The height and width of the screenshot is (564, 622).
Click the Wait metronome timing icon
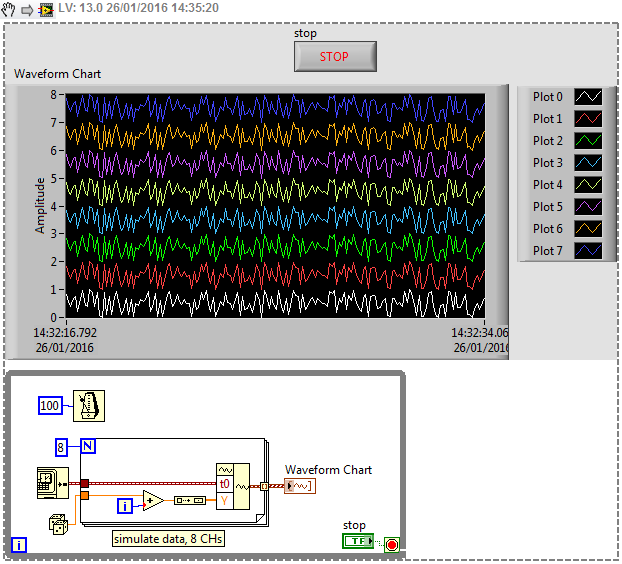pos(89,406)
